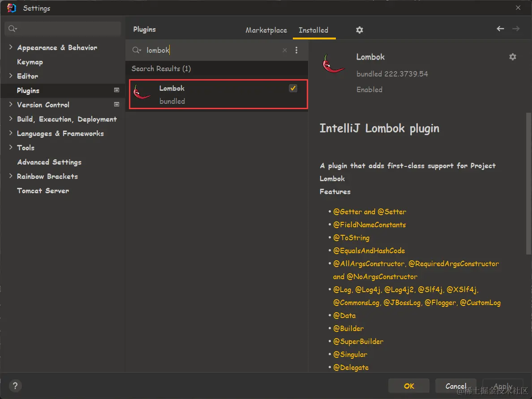The width and height of the screenshot is (532, 399).
Task: Open the @Getter and @Setter link
Action: pyautogui.click(x=369, y=212)
